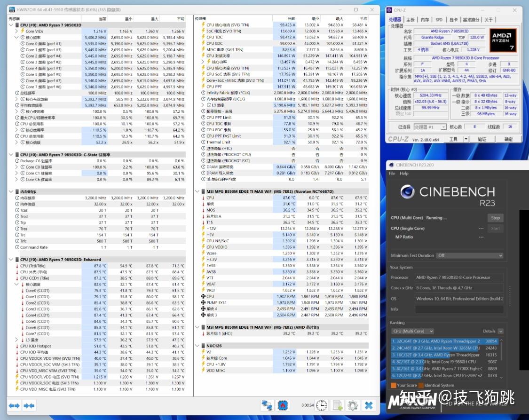Open the 处理器 #1 selection combo in CPU-Z
This screenshot has height=420, width=529.
(x=430, y=127)
